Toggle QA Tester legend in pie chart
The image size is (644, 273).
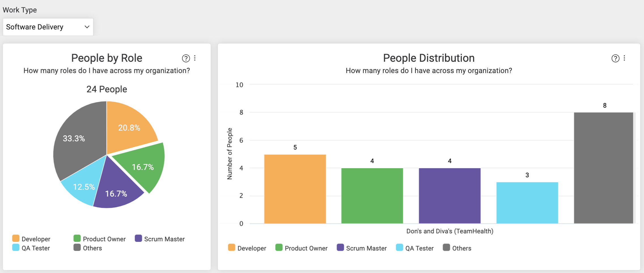[31, 248]
